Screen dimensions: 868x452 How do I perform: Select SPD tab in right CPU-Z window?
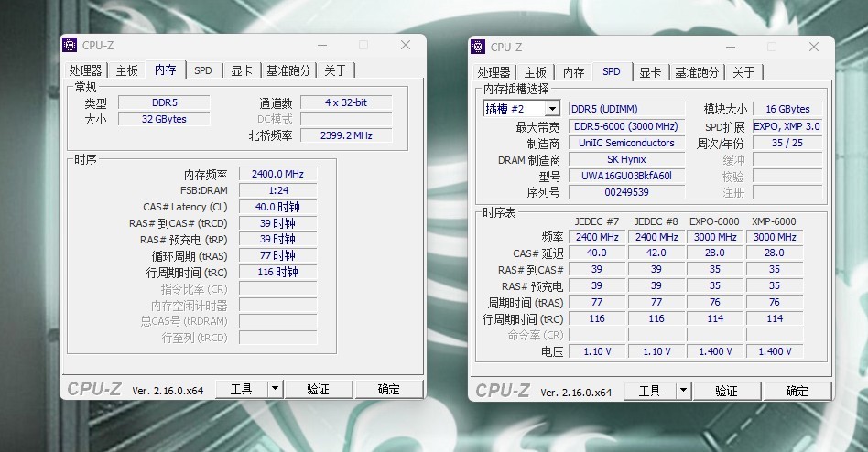(611, 71)
